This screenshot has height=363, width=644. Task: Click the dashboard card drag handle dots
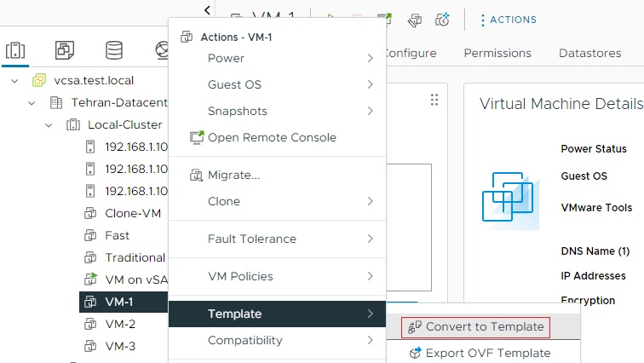tap(434, 100)
